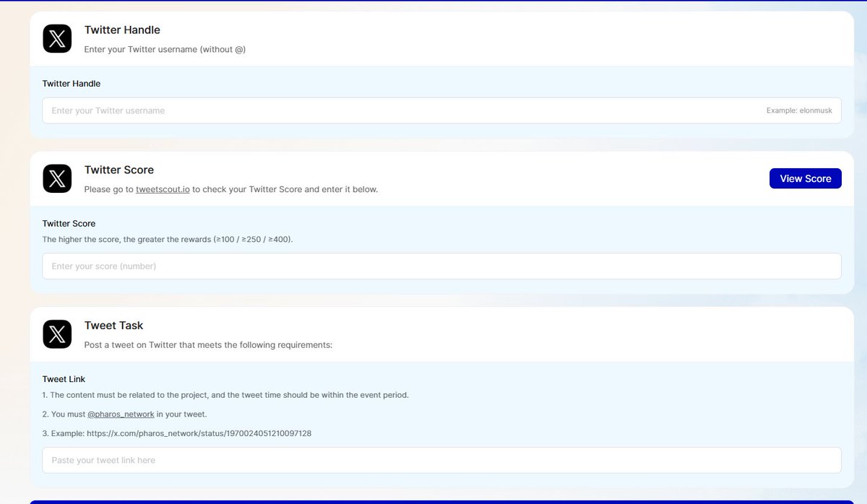Click the Twitter Handle label above username input
Viewport: 867px width, 504px height.
(72, 84)
